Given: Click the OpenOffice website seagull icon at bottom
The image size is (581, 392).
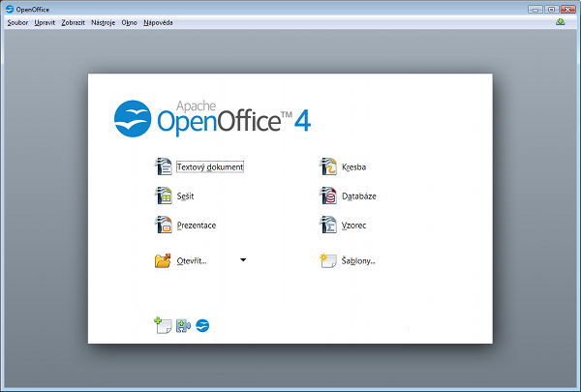Looking at the screenshot, I should (202, 325).
